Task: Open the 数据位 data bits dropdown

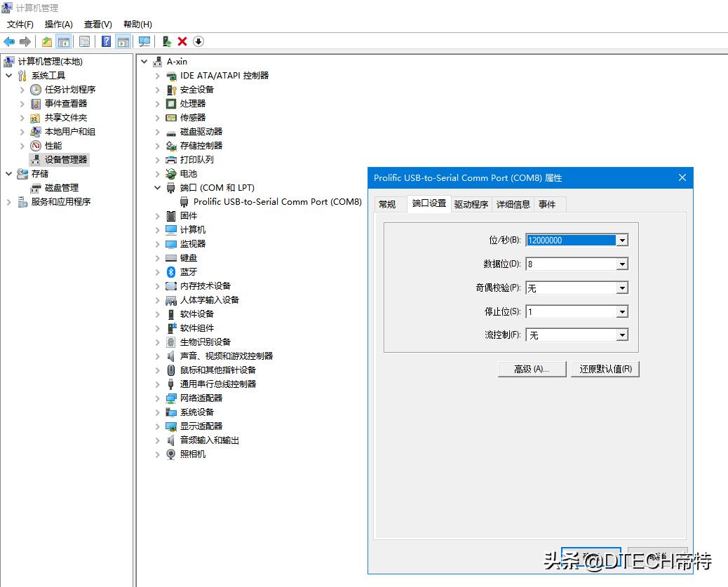Action: [621, 264]
